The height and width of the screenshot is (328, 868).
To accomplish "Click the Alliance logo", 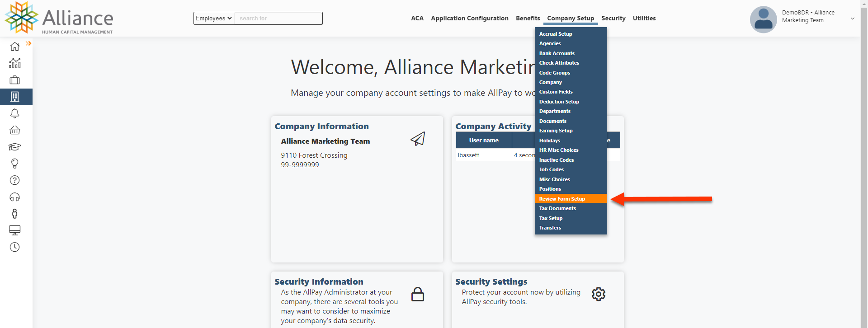I will pos(59,18).
